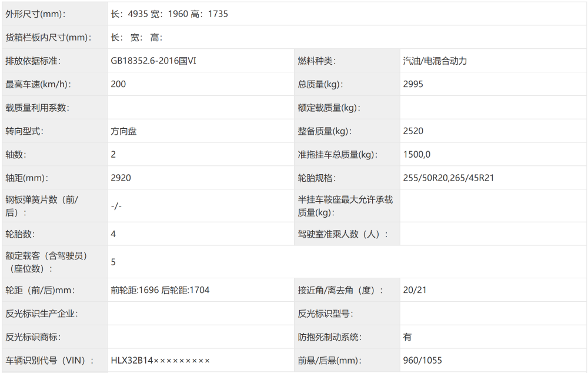Click the tire count value 4
The image size is (588, 373).
pyautogui.click(x=113, y=234)
